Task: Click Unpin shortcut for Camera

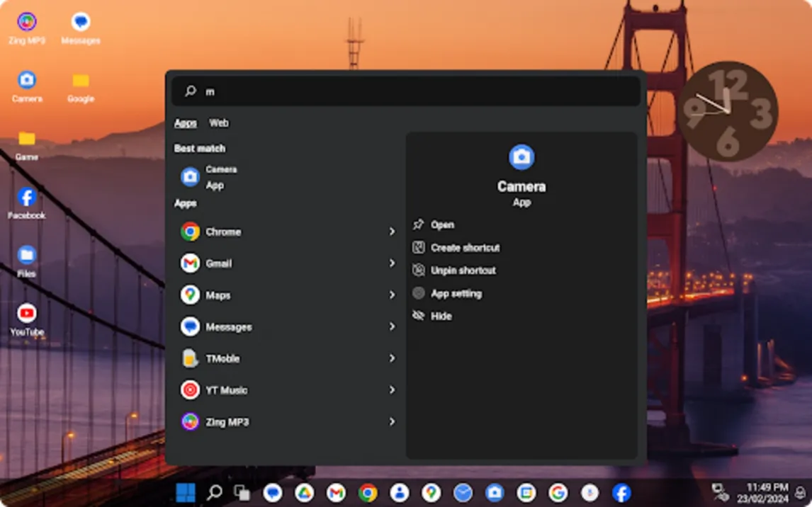Action: 463,270
